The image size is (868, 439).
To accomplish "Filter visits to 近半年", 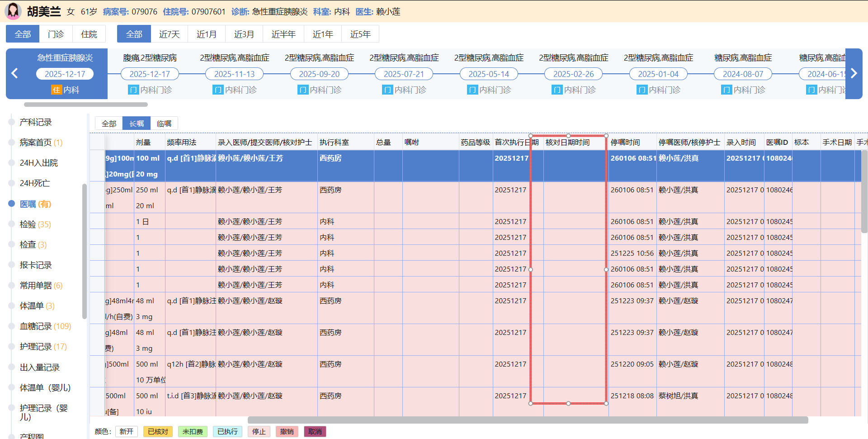I will (283, 34).
